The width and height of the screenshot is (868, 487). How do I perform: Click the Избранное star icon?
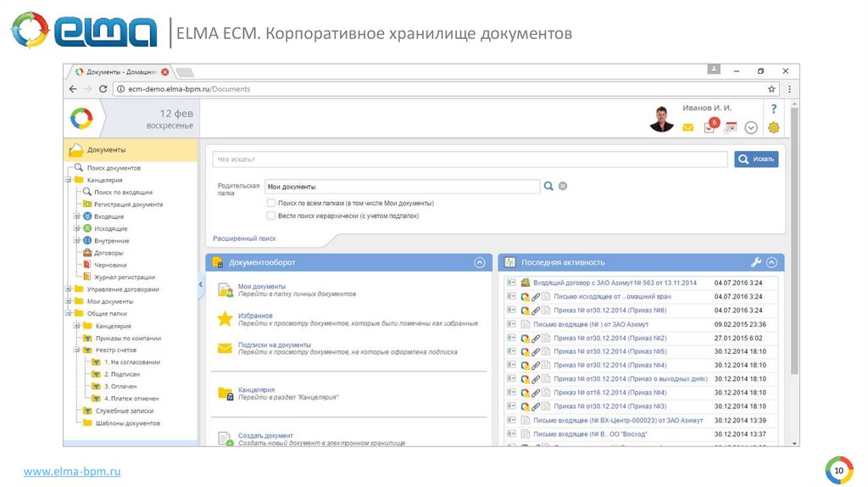click(x=225, y=318)
